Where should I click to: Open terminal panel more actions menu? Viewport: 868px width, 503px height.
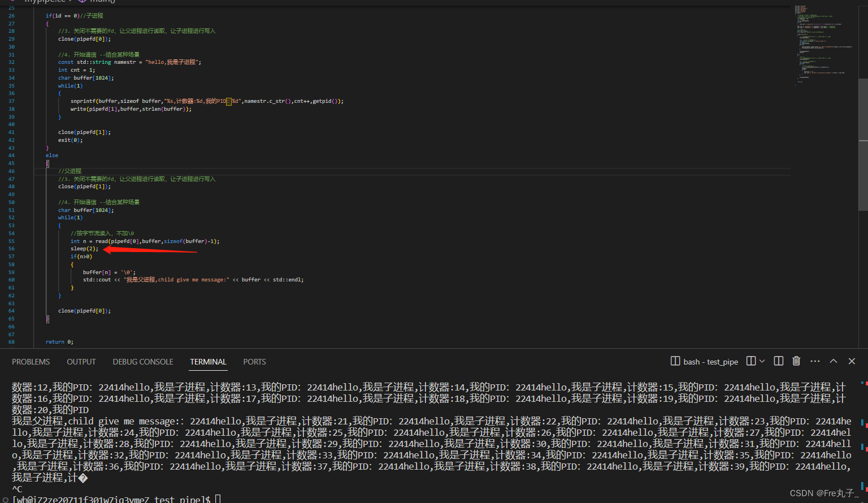pos(815,361)
